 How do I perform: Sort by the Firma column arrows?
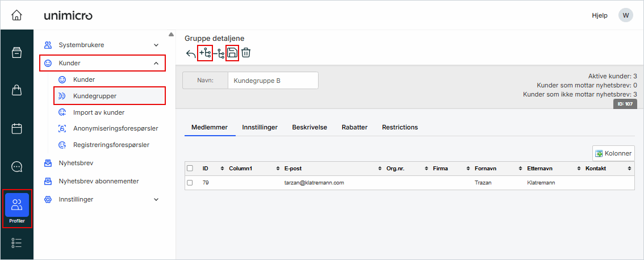click(x=468, y=169)
